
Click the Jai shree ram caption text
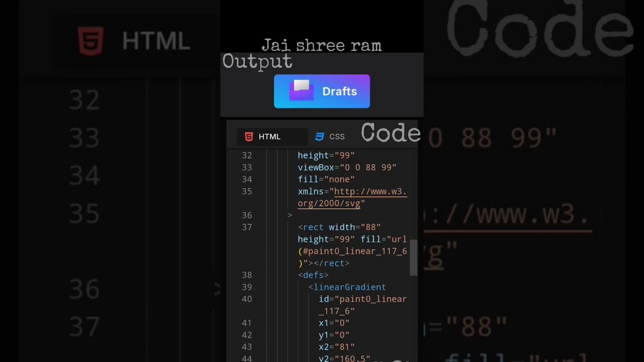click(321, 45)
